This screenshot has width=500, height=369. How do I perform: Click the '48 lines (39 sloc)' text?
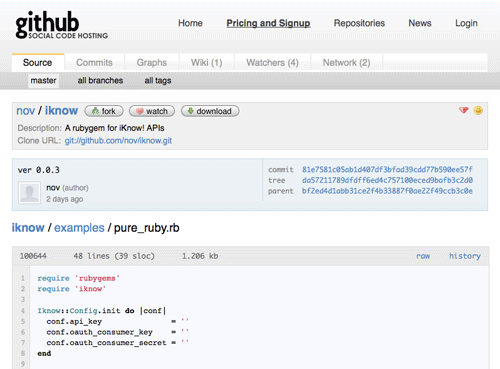point(114,256)
